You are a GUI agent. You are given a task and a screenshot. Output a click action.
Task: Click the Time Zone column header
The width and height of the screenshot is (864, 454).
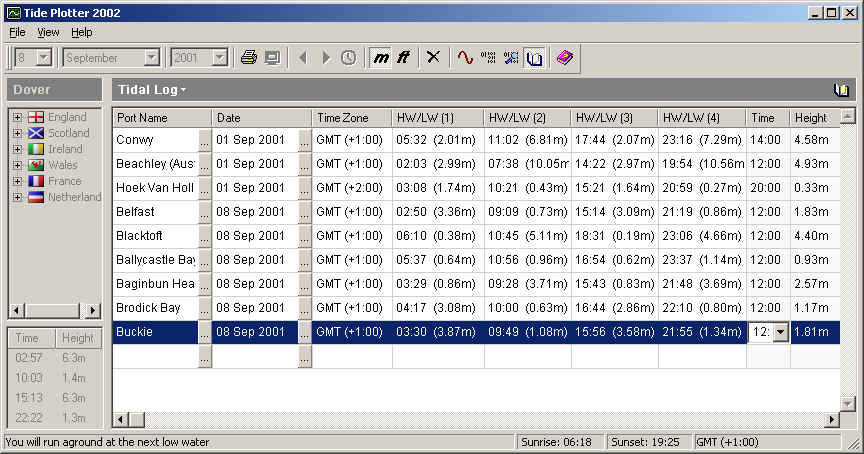pyautogui.click(x=352, y=118)
